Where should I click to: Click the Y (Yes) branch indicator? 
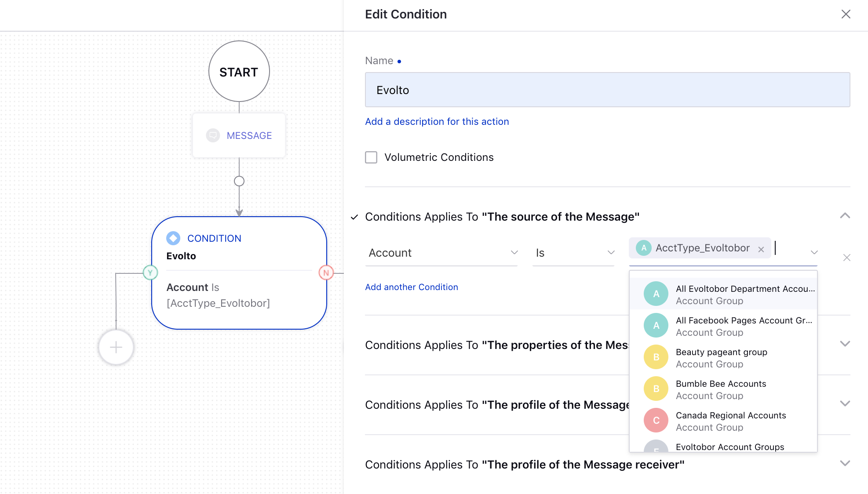point(150,272)
